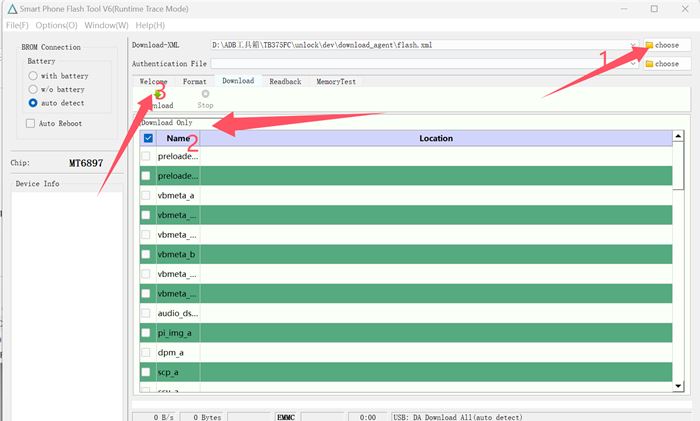Image resolution: width=700 pixels, height=421 pixels.
Task: Maximize the Flash Tool window
Action: 654,8
